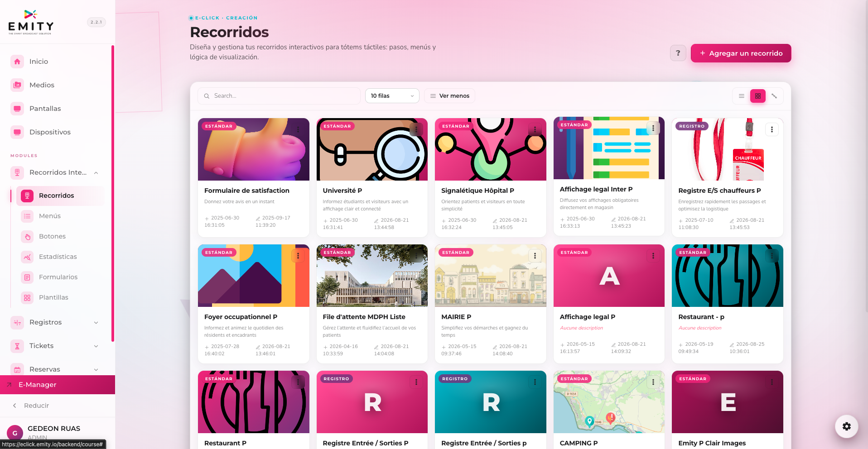Click the Ver menos button
Screen dimensions: 868x449
449,96
